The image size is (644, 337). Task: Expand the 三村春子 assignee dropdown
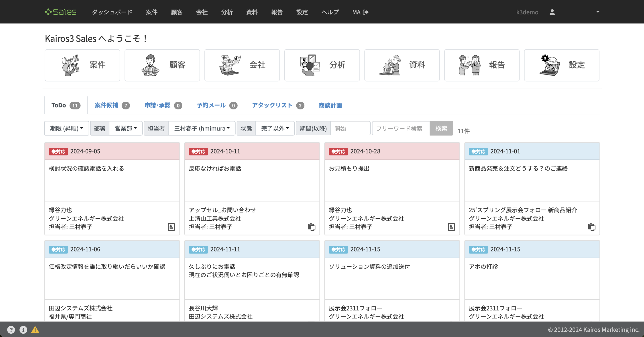tap(202, 128)
